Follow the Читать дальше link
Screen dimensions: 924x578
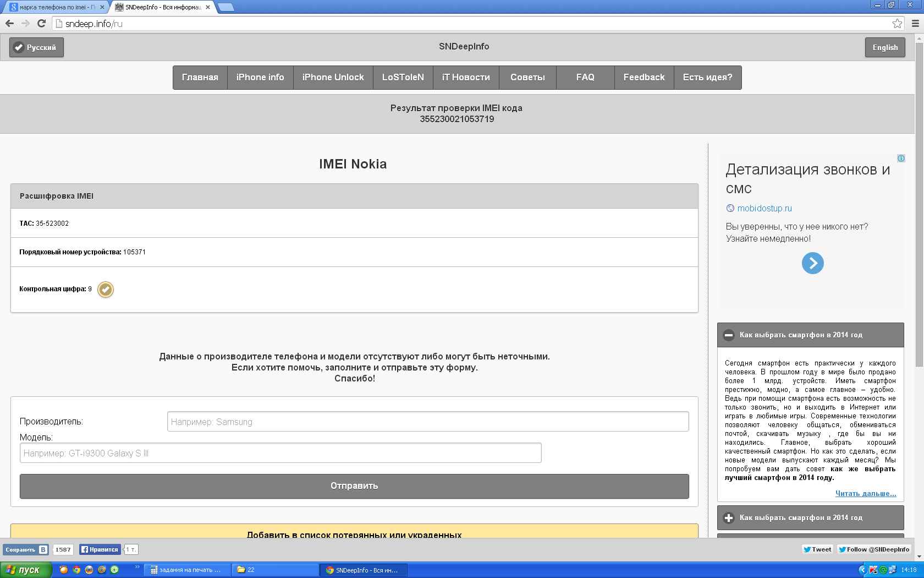pos(865,493)
